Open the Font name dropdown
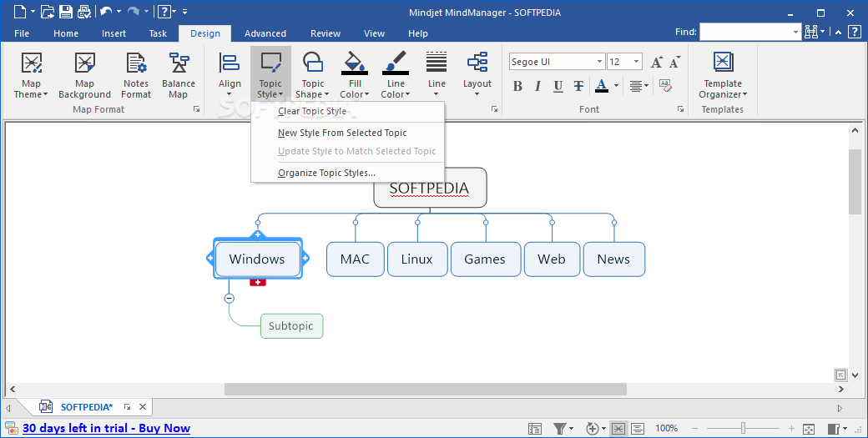 pos(599,62)
